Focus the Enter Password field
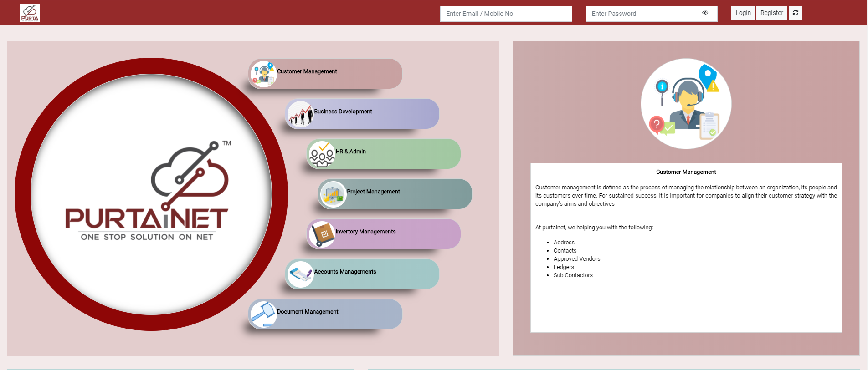Screen dimensions: 868x370 (652, 14)
